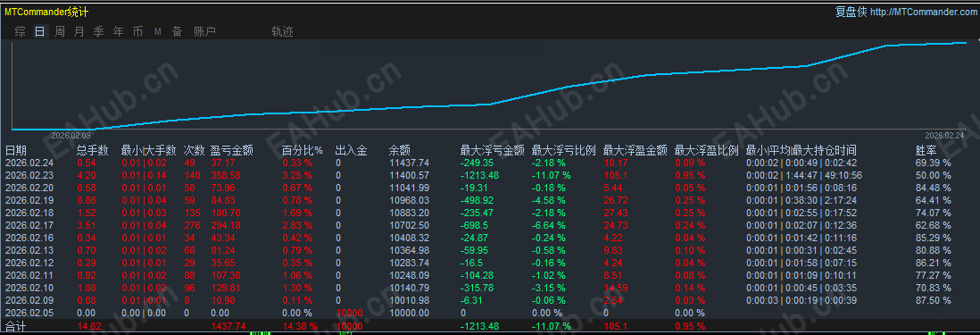Sort by the 总手数 column header
The height and width of the screenshot is (335, 980).
(x=93, y=151)
